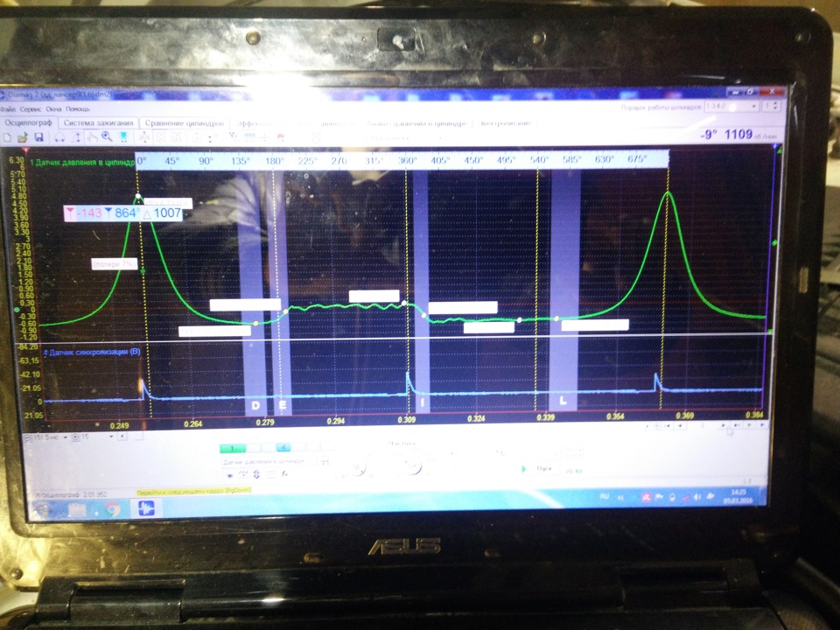
Task: Save recording with the floppy disk icon
Action: [38, 137]
